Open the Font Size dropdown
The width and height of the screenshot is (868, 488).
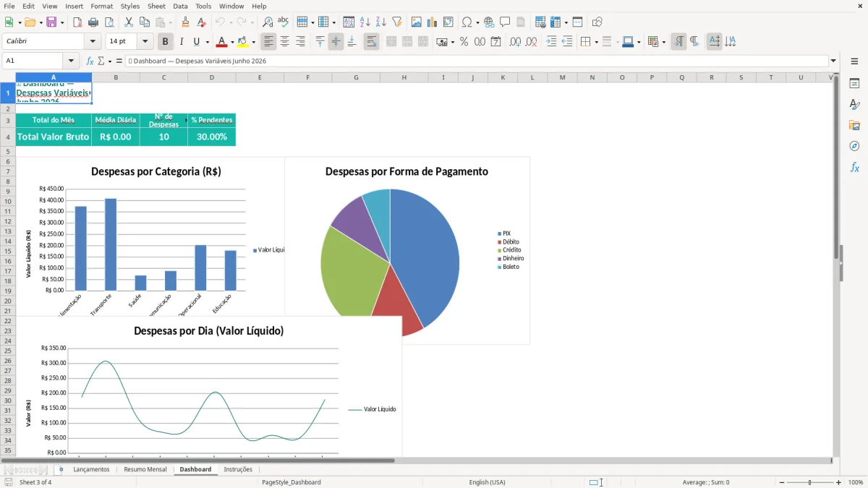click(145, 42)
